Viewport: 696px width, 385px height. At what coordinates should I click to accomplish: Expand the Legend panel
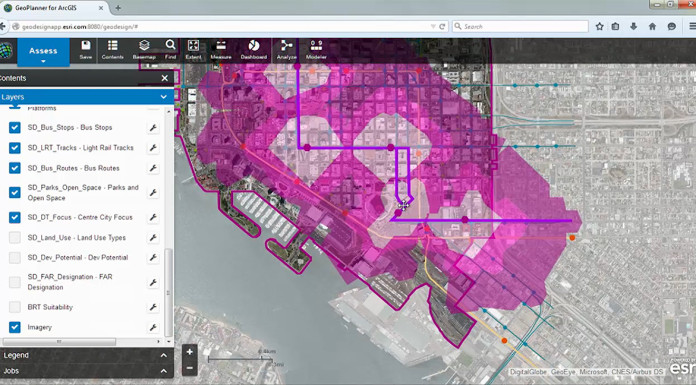click(x=164, y=355)
